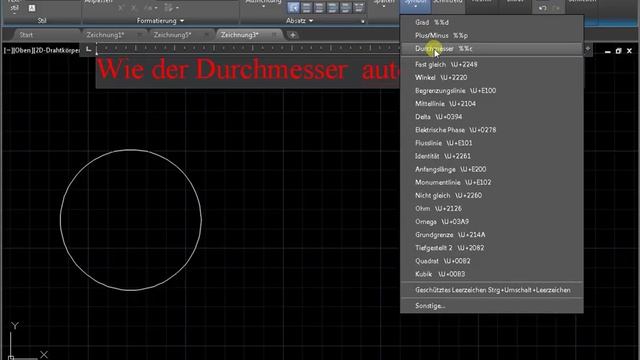Click the text style A icon
This screenshot has width=640, height=360.
(32, 8)
